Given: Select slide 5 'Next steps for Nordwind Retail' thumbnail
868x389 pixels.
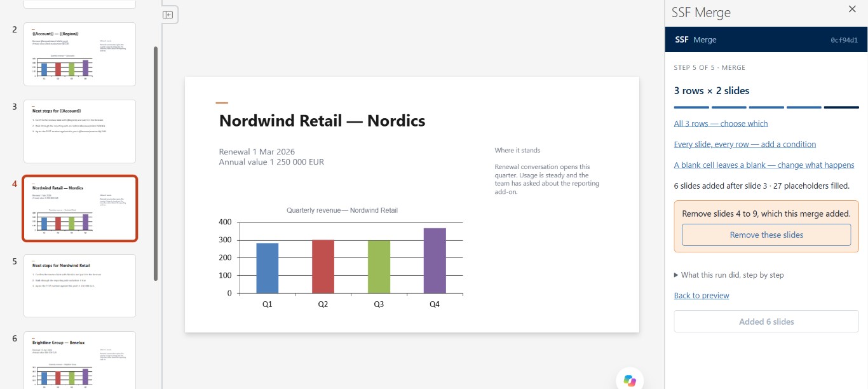Looking at the screenshot, I should [x=80, y=286].
